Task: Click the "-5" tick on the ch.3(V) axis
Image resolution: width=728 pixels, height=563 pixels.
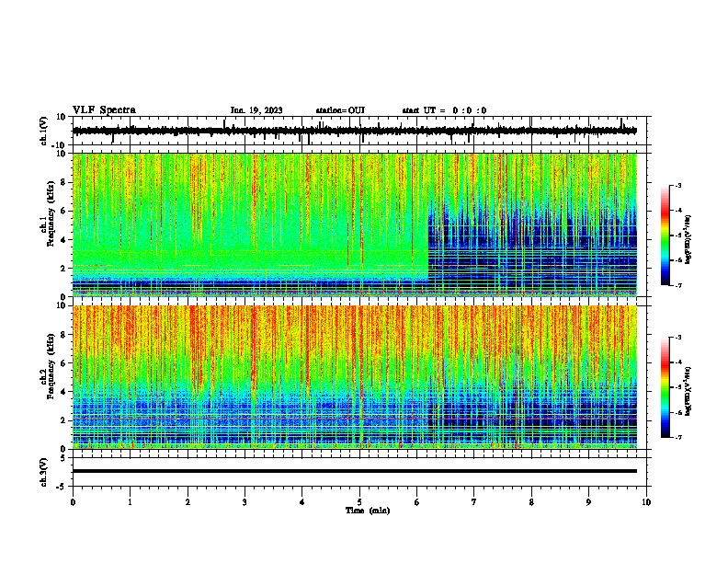Action: point(63,487)
